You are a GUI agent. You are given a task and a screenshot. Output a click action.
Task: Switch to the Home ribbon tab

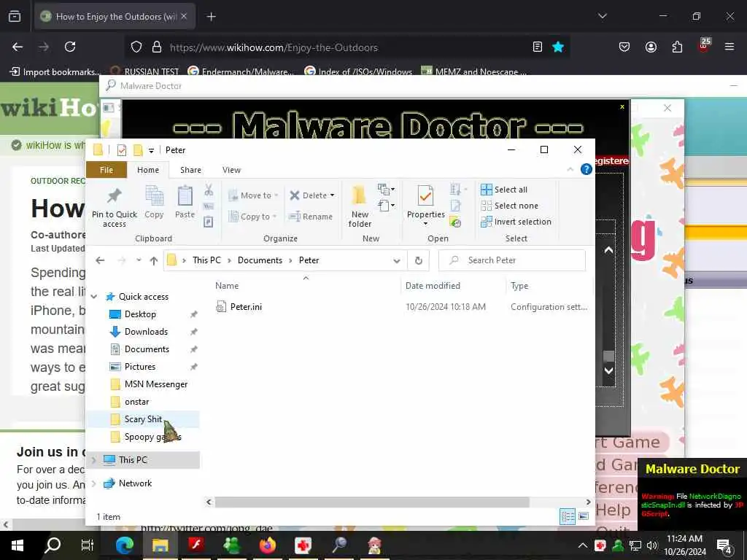148,170
